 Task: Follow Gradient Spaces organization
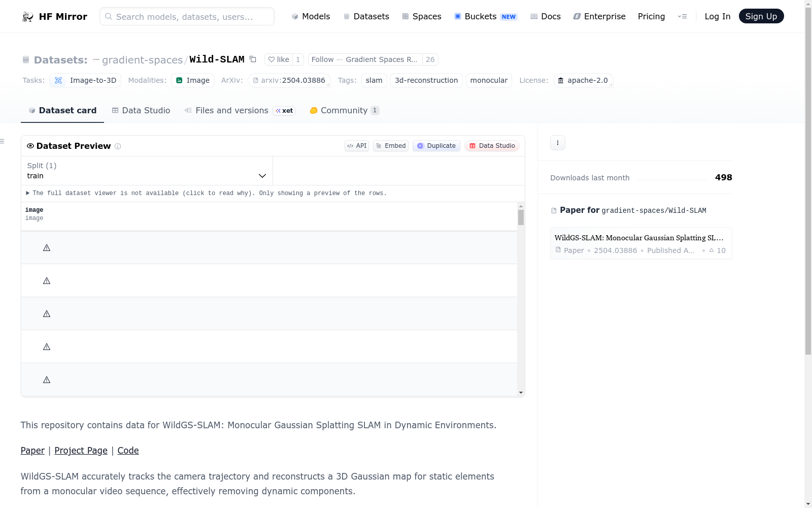[x=365, y=59]
